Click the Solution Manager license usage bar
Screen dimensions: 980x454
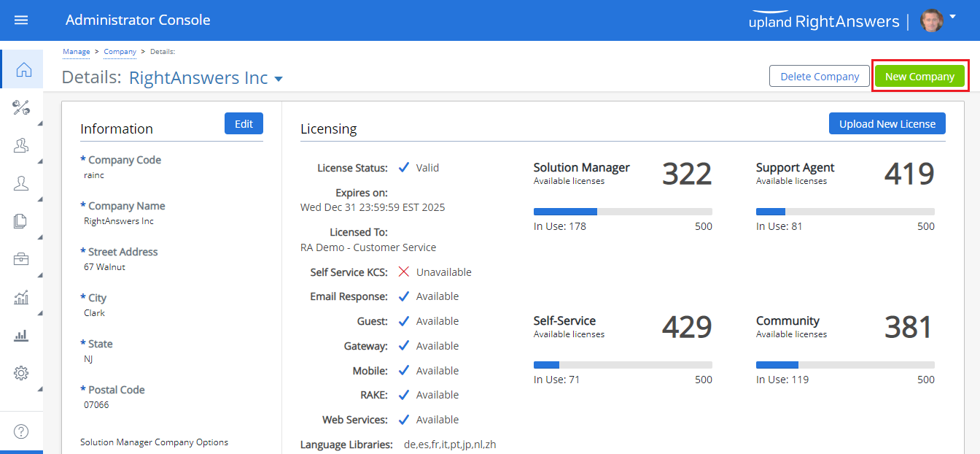click(x=623, y=212)
